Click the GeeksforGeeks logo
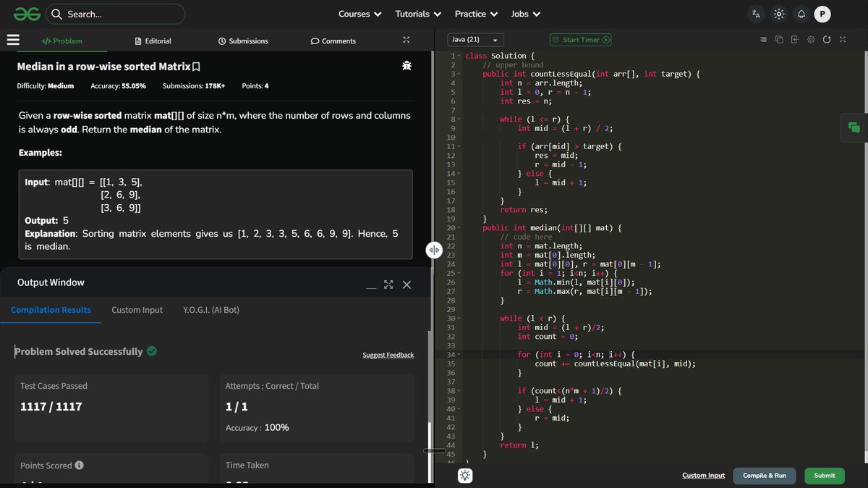The width and height of the screenshot is (868, 488). 26,14
